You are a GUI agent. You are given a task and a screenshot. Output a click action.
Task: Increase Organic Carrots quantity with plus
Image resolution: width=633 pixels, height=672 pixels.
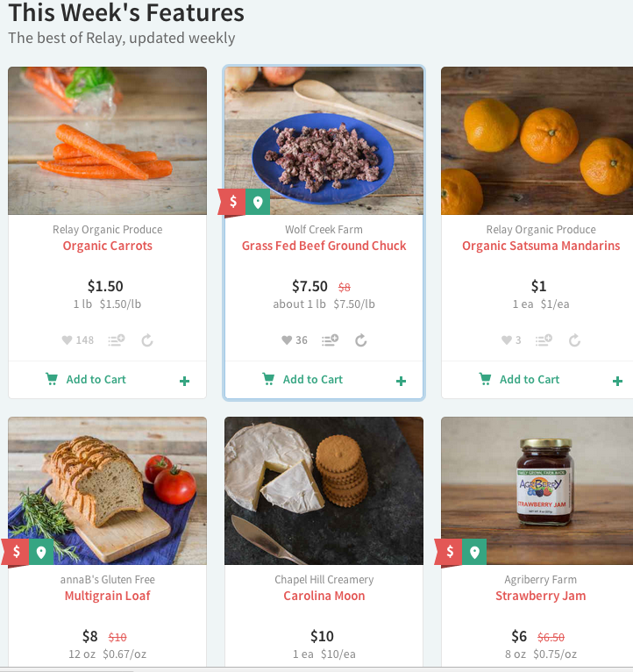point(184,381)
